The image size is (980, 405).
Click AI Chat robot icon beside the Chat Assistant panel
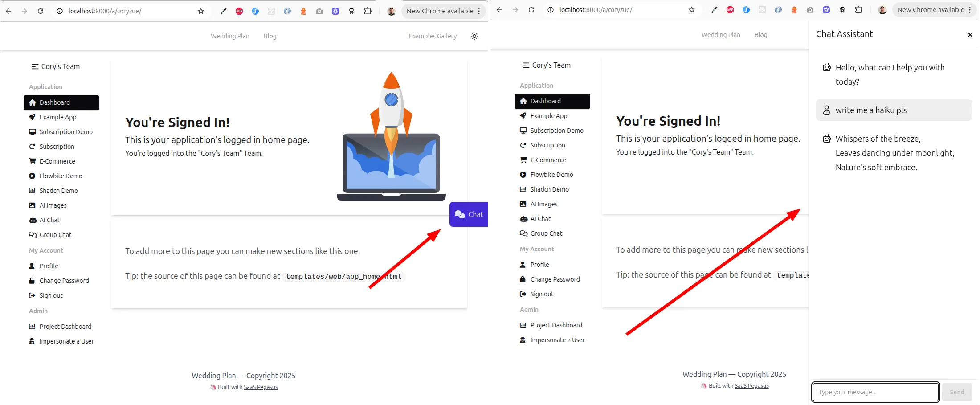tap(523, 219)
